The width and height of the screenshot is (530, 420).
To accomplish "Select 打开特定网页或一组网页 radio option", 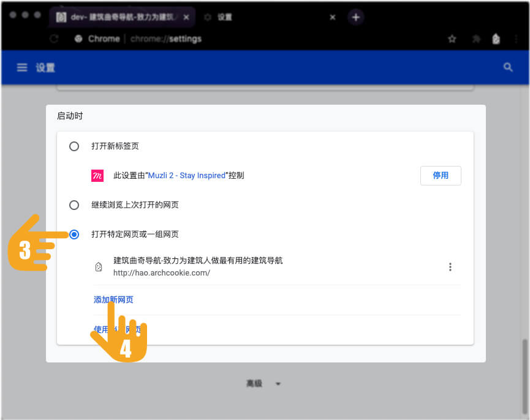I will click(x=74, y=234).
